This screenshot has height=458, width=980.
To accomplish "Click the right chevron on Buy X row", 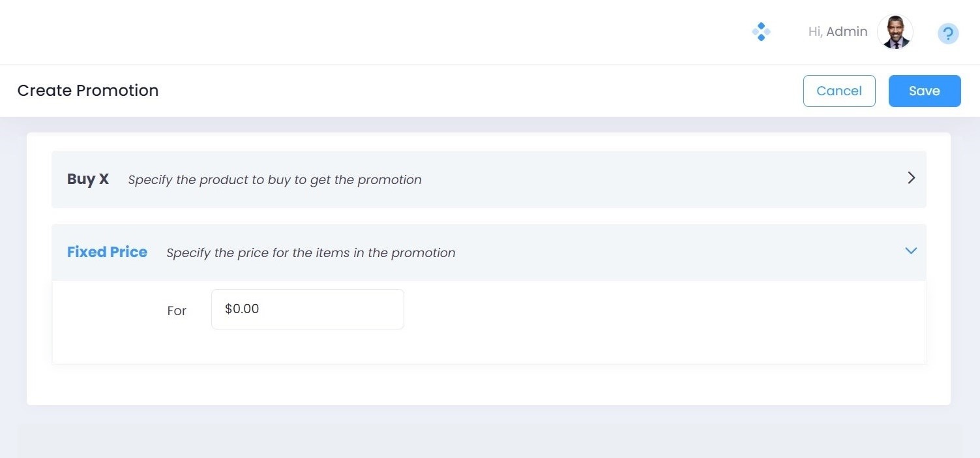I will [x=912, y=178].
